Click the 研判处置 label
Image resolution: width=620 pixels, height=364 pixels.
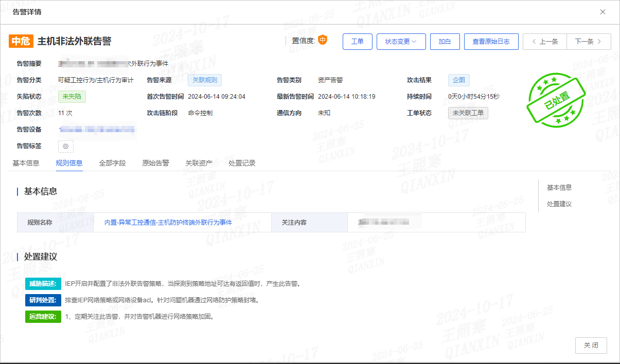[x=43, y=300]
